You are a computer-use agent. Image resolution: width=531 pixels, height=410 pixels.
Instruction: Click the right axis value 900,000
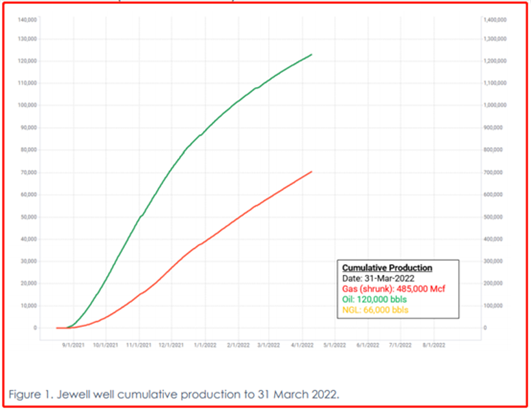(493, 128)
